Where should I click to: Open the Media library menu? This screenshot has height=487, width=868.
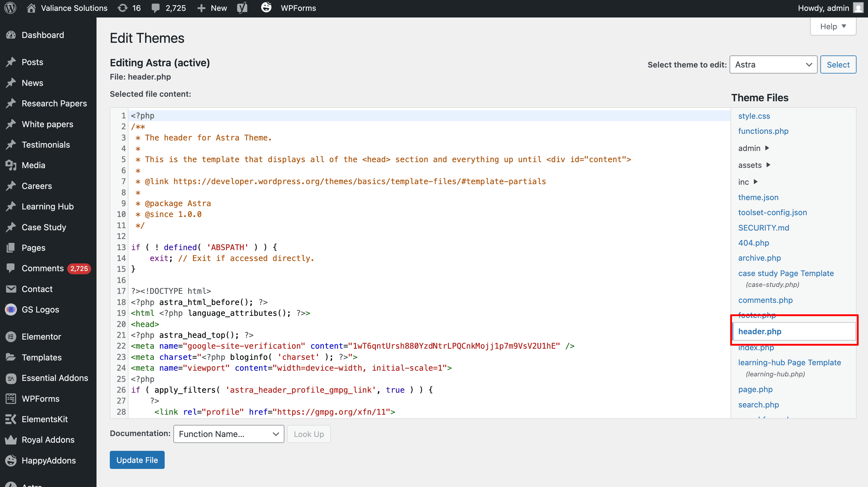[33, 165]
